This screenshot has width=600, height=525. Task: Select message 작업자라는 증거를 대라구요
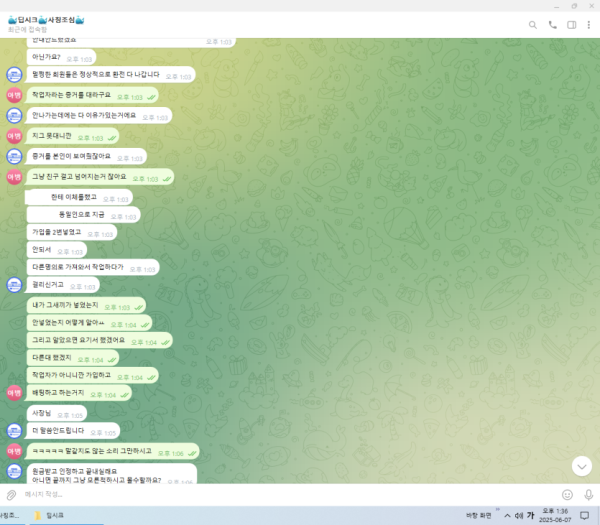click(92, 95)
